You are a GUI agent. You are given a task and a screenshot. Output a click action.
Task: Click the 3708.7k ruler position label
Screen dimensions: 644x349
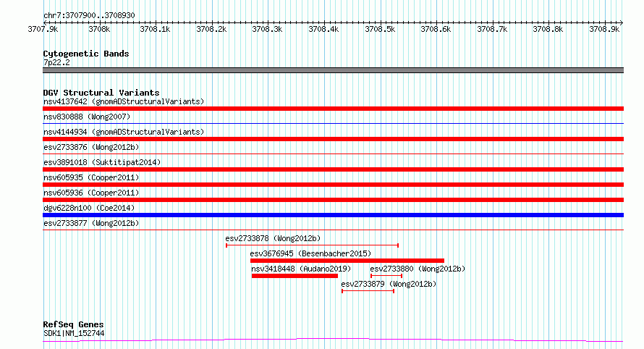point(492,29)
